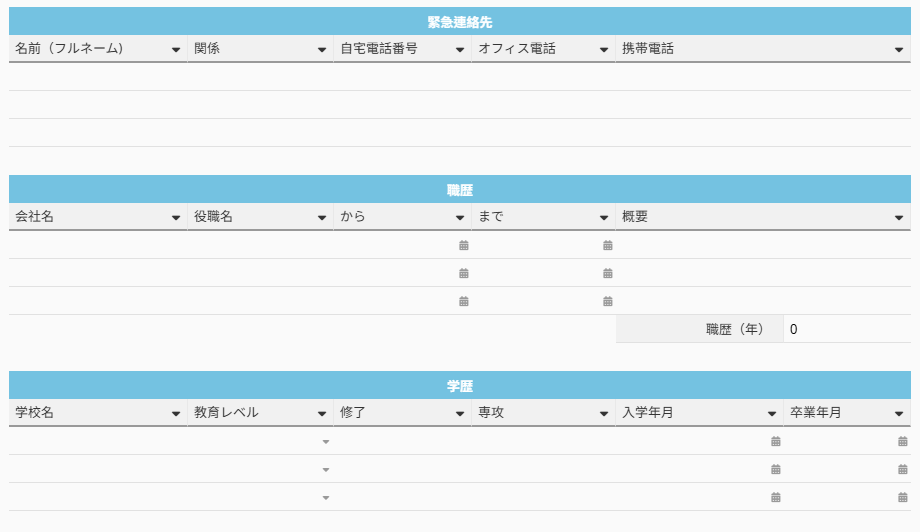Open calendar picker for first 職歴 'から' row
The height and width of the screenshot is (532, 920).
tap(463, 245)
